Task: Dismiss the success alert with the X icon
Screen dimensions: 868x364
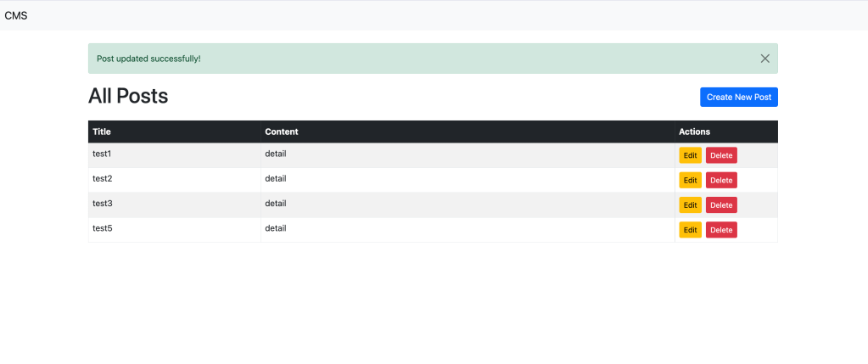Action: (764, 59)
